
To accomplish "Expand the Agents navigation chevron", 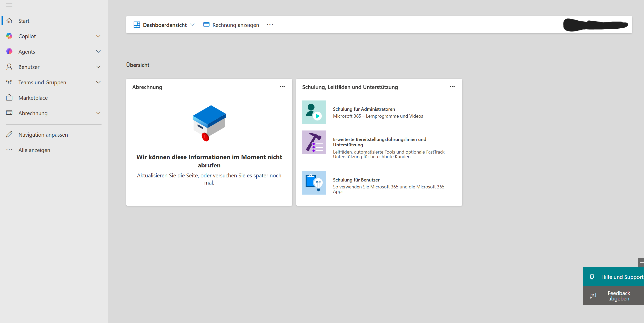I will 98,52.
